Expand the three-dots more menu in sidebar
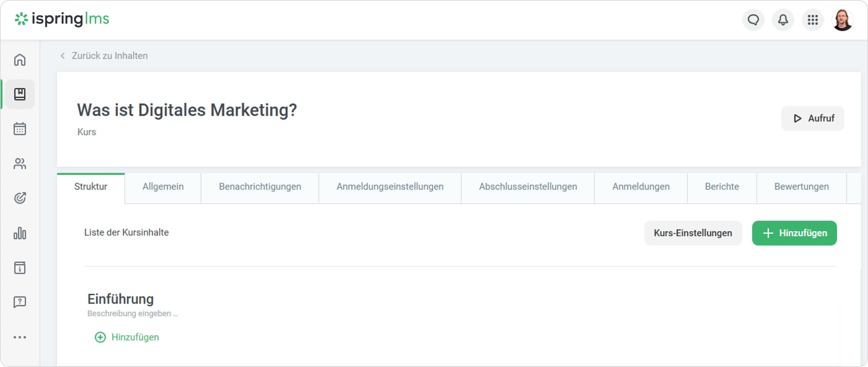The height and width of the screenshot is (367, 868). (20, 337)
